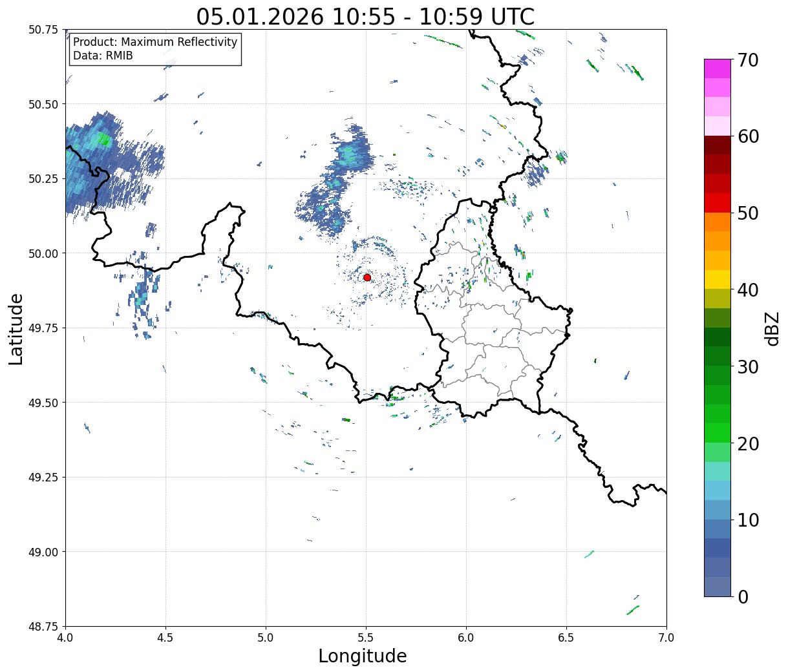Click the longitude tick label 6.5

566,638
